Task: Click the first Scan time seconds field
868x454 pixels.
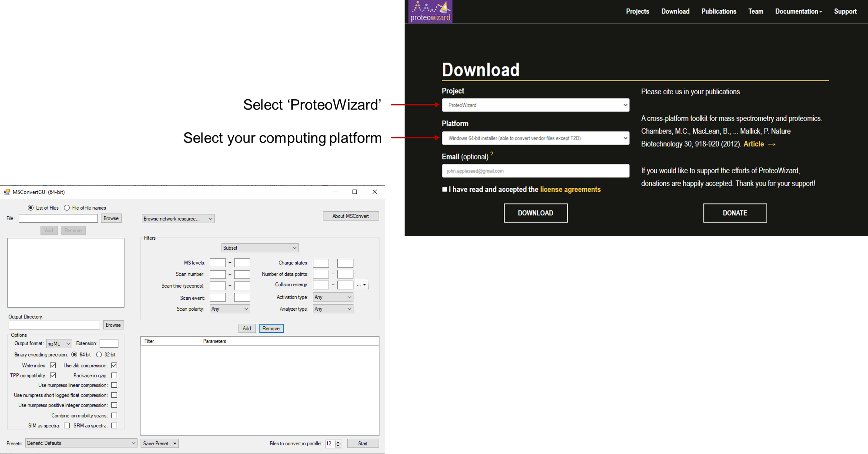Action: click(218, 286)
